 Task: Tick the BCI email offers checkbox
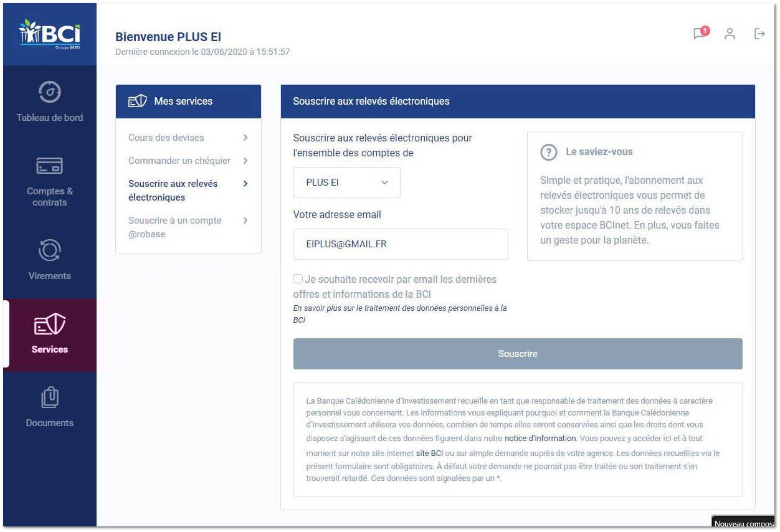pyautogui.click(x=298, y=279)
